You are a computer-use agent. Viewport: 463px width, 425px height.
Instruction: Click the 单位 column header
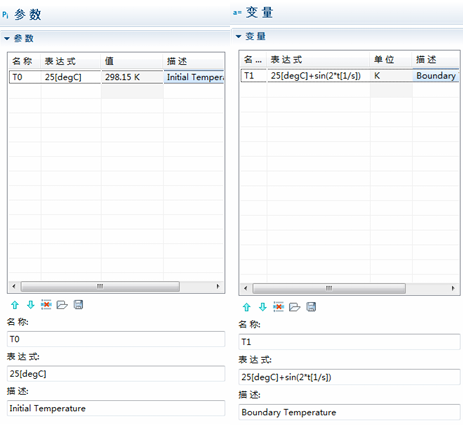click(x=391, y=60)
